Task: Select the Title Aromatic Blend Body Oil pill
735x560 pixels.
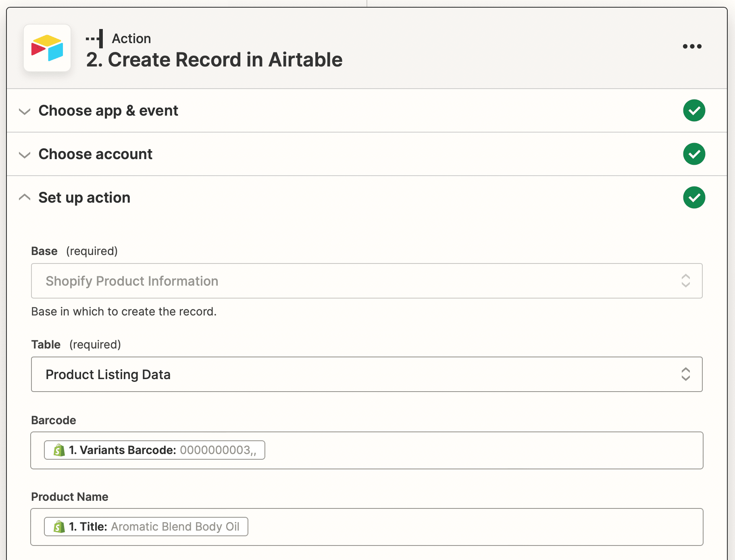Action: click(146, 527)
